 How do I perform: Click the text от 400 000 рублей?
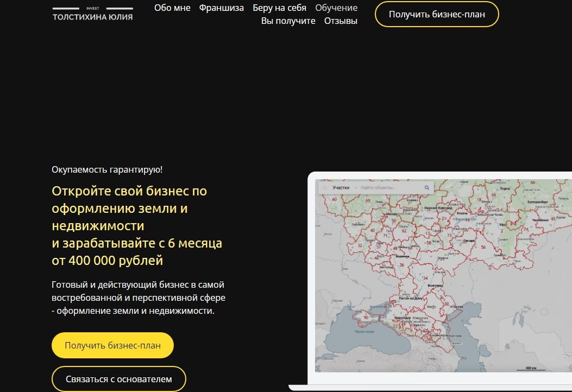(107, 261)
